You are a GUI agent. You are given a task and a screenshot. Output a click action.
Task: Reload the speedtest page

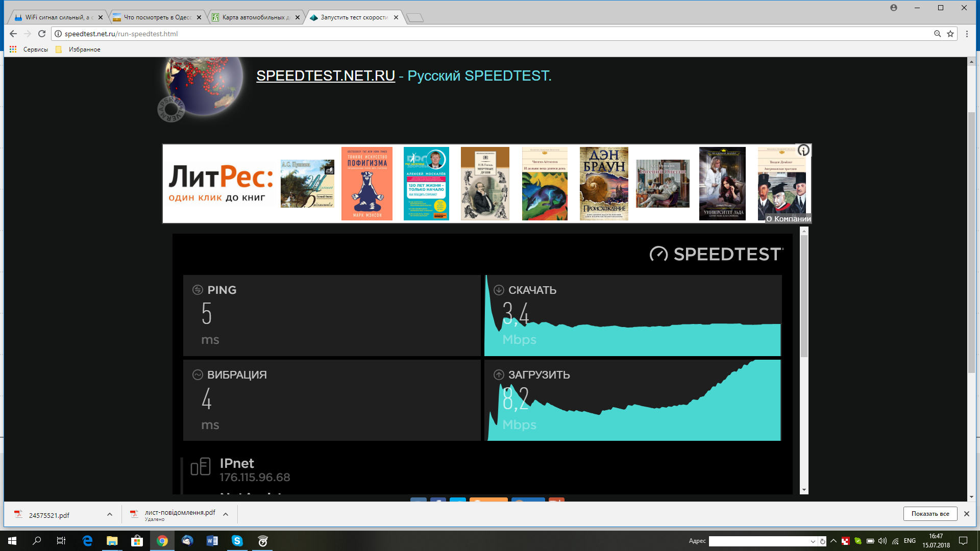[x=42, y=34]
